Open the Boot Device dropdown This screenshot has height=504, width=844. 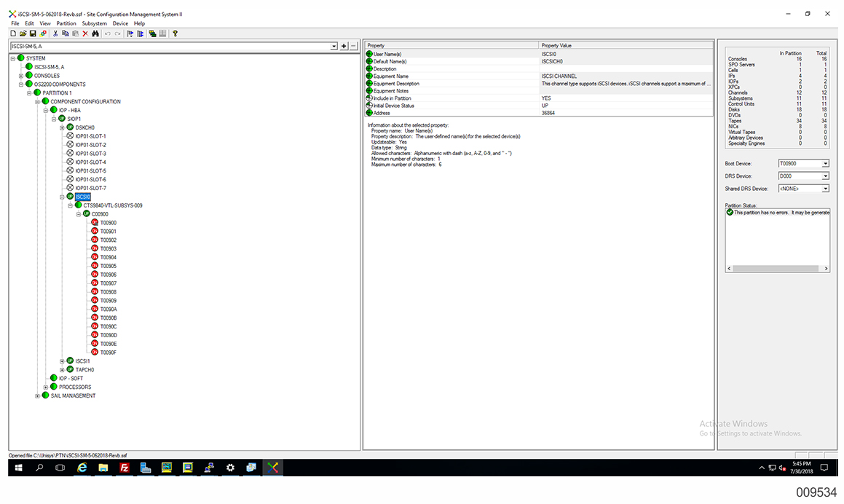coord(825,163)
